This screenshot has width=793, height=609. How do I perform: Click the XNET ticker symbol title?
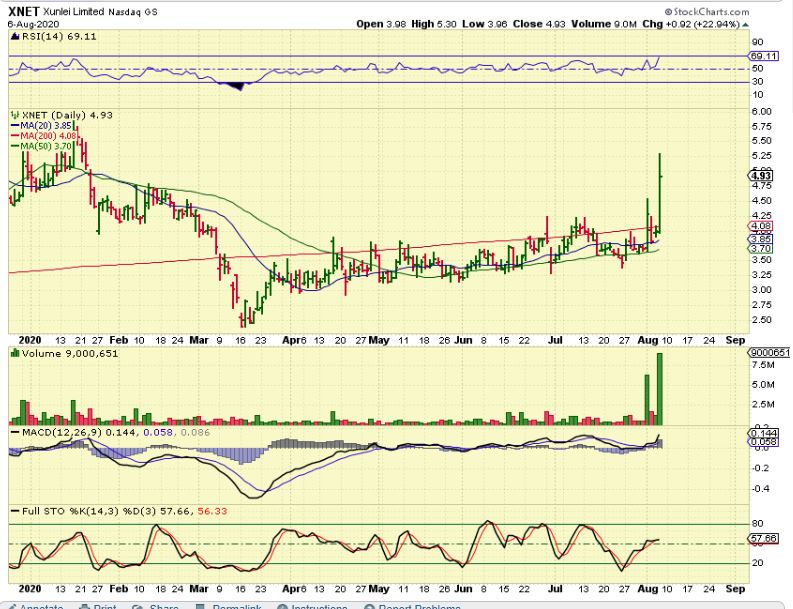23,11
